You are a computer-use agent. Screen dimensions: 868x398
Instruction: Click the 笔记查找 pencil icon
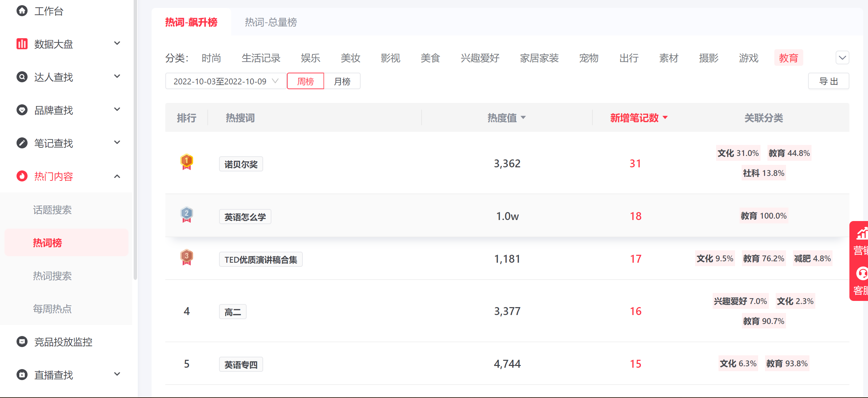[x=22, y=143]
